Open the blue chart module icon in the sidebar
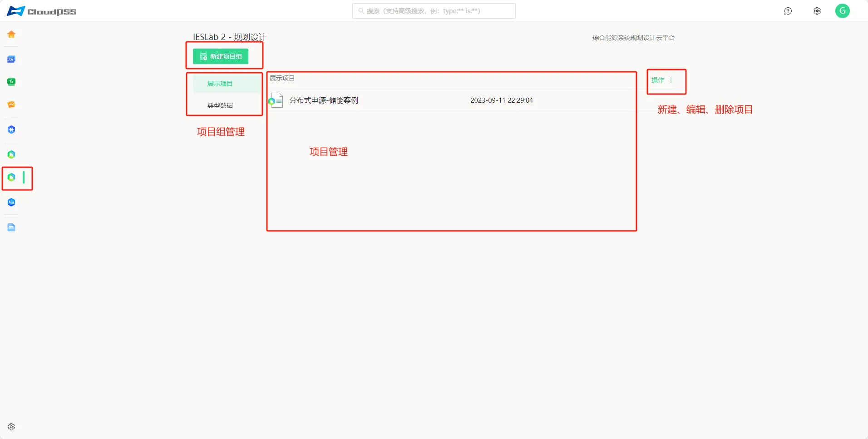 click(x=11, y=59)
